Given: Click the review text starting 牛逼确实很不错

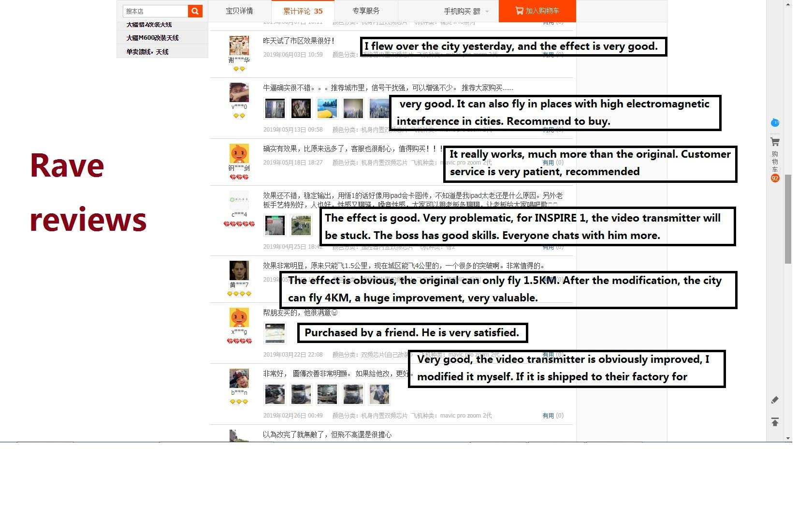Looking at the screenshot, I should click(388, 88).
